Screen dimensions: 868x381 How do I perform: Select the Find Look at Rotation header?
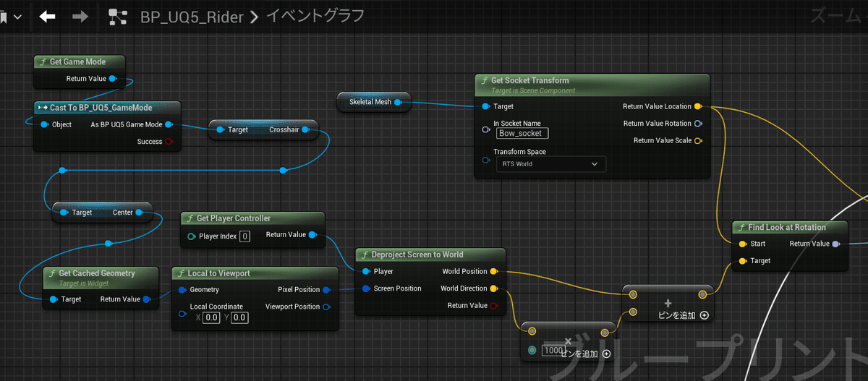click(x=790, y=227)
